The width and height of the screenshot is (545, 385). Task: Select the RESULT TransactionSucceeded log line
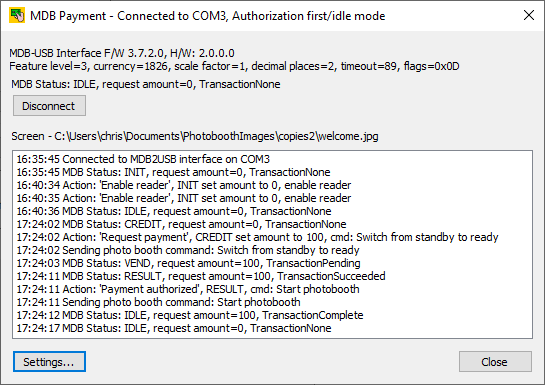(201, 276)
